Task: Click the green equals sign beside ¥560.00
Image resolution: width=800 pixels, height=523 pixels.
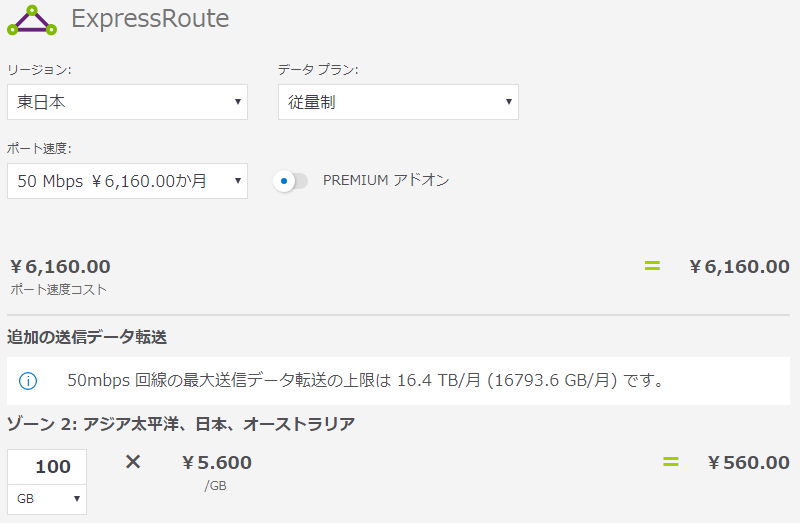Action: pos(670,462)
